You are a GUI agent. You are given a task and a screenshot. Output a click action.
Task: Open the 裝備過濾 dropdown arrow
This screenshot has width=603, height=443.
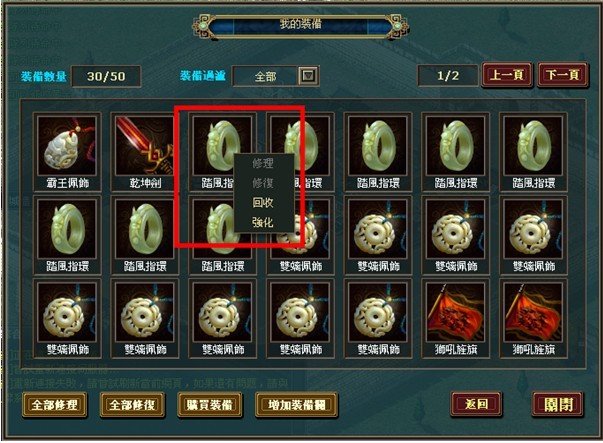tap(308, 76)
